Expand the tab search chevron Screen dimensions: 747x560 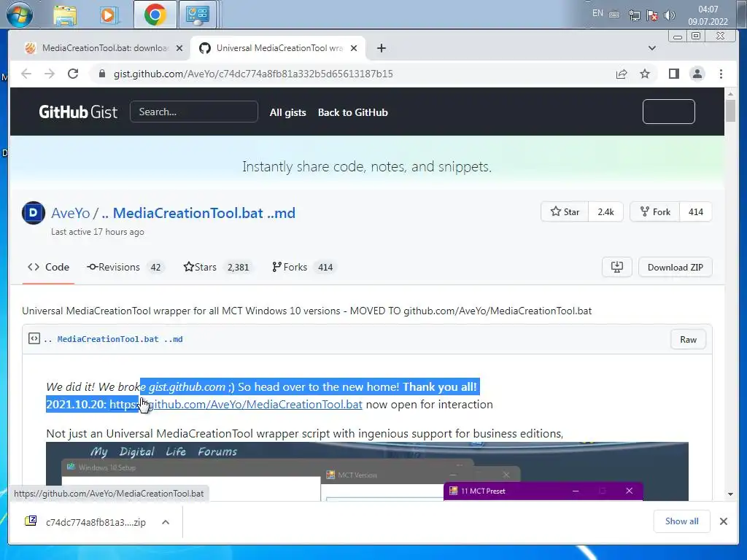pos(652,48)
